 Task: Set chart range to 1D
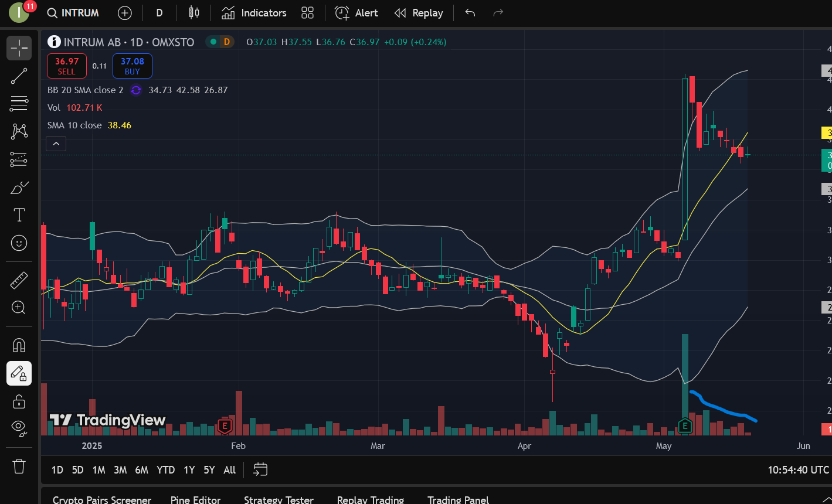point(57,470)
